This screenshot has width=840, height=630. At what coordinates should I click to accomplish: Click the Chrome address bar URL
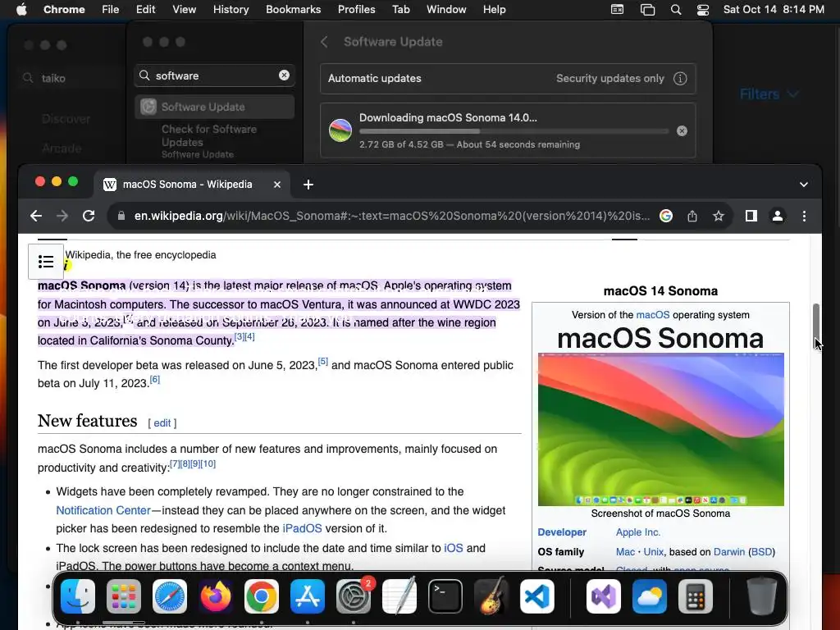[391, 216]
